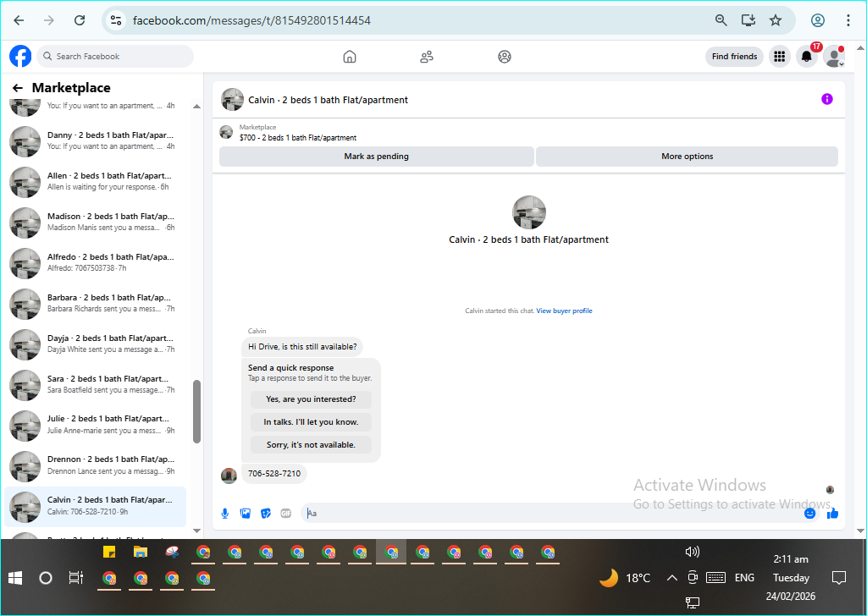Open notifications bell with 17 badge
The width and height of the screenshot is (867, 616).
click(x=807, y=57)
